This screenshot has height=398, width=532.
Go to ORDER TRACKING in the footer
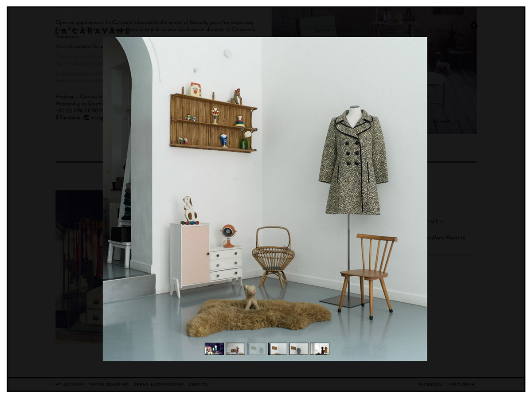pyautogui.click(x=110, y=384)
